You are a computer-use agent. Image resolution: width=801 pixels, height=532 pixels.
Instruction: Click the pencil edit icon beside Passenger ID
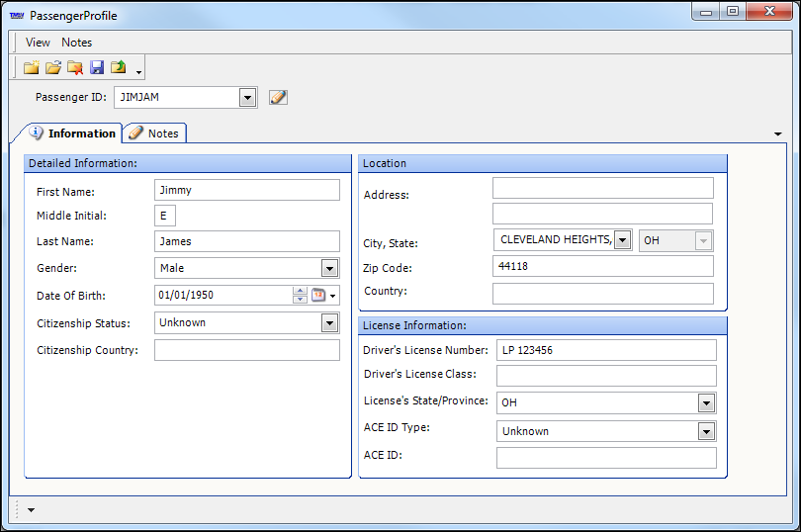pyautogui.click(x=278, y=97)
